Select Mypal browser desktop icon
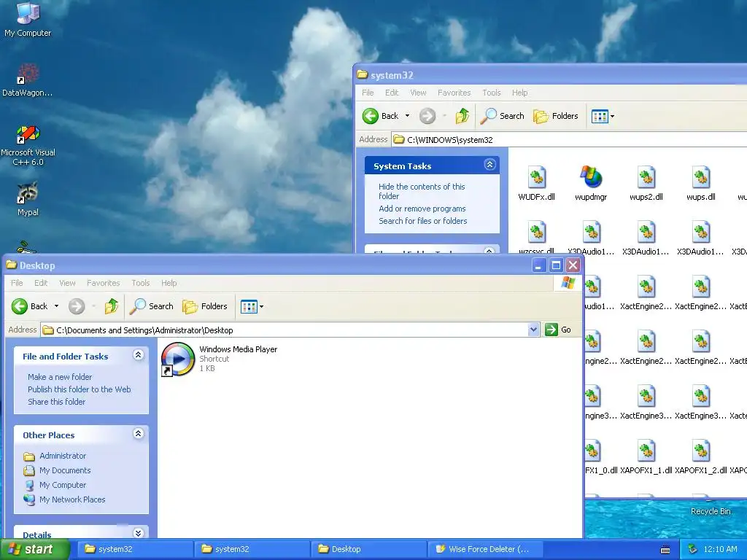 [28, 200]
